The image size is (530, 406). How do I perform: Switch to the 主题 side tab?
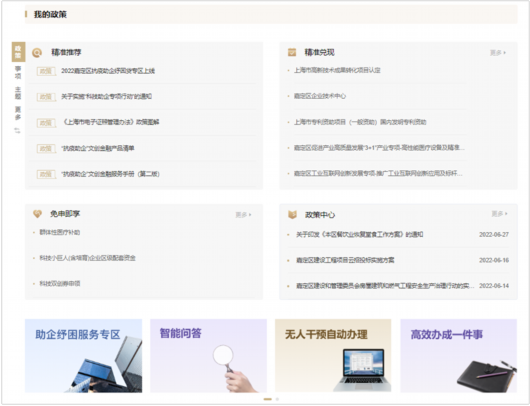18,93
